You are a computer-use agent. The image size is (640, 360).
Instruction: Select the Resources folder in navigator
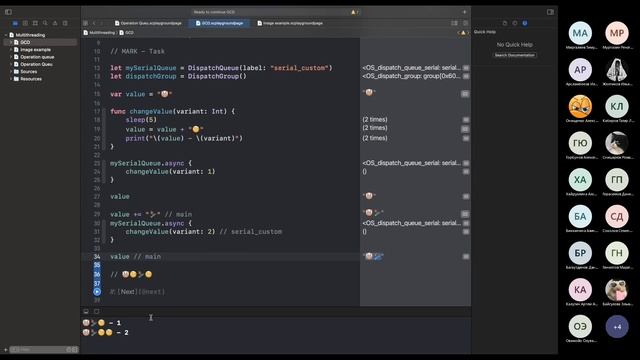coord(31,79)
